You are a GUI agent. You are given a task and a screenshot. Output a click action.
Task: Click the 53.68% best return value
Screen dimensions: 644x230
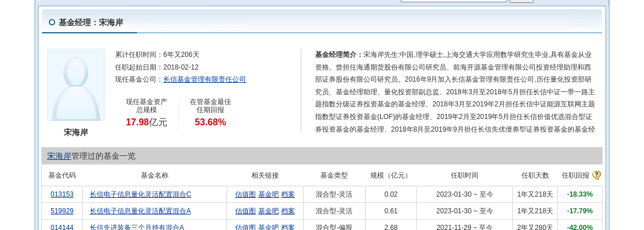coord(210,122)
